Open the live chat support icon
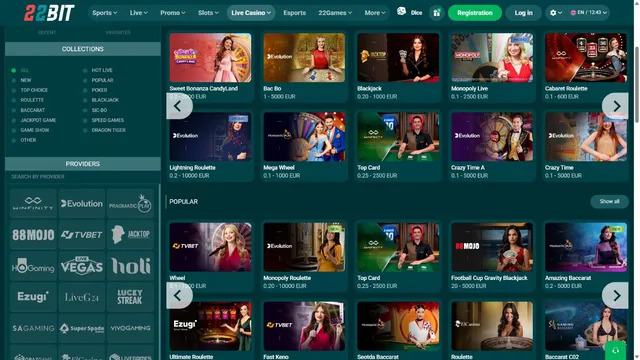 coord(616,350)
